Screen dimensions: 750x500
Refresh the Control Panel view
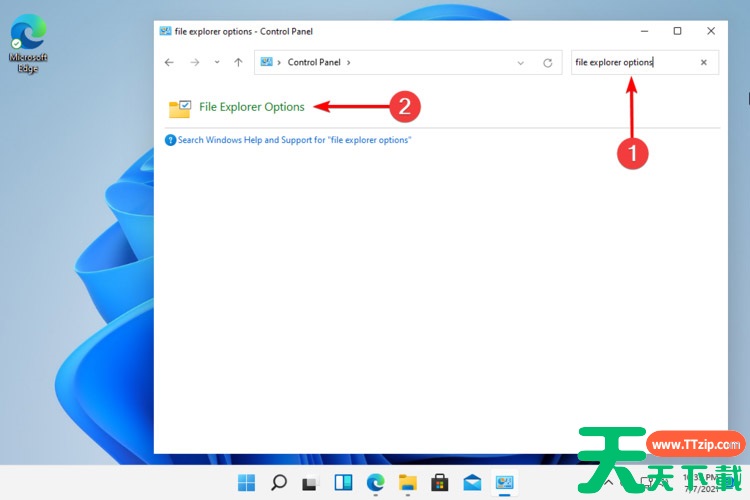548,63
